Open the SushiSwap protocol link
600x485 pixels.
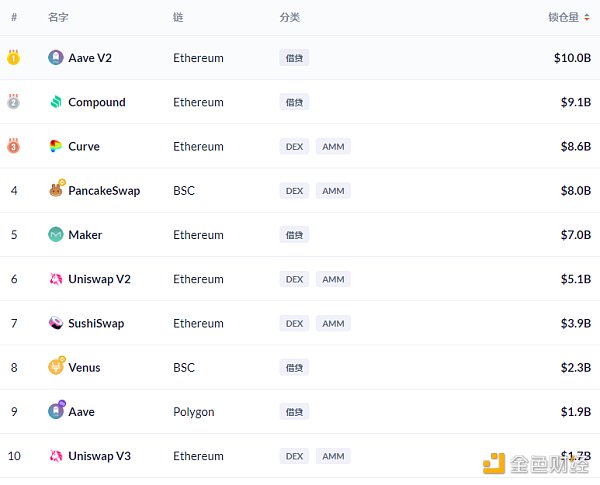(x=96, y=323)
